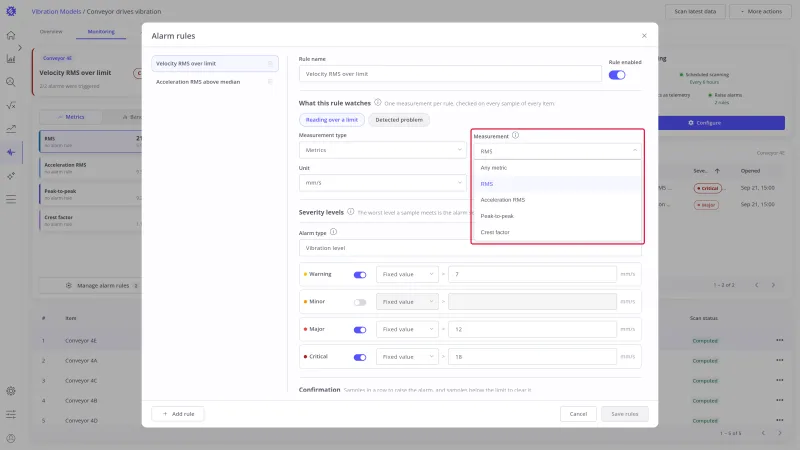Open the hamburger list sidebar icon
800x450 pixels.
coord(11,199)
